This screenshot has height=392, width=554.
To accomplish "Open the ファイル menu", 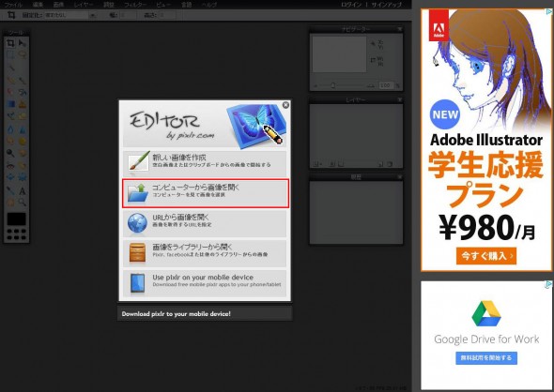I will tap(13, 5).
